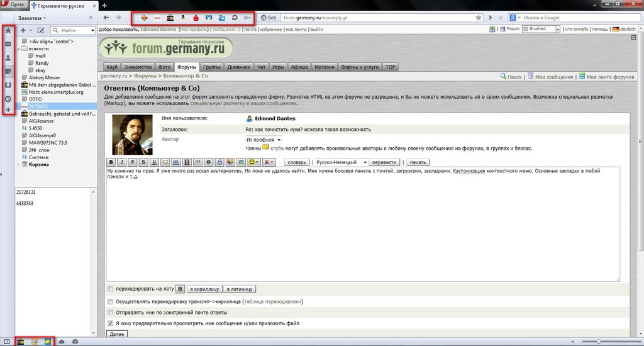Click the password wand key icon
The width and height of the screenshot is (644, 346).
[x=247, y=18]
